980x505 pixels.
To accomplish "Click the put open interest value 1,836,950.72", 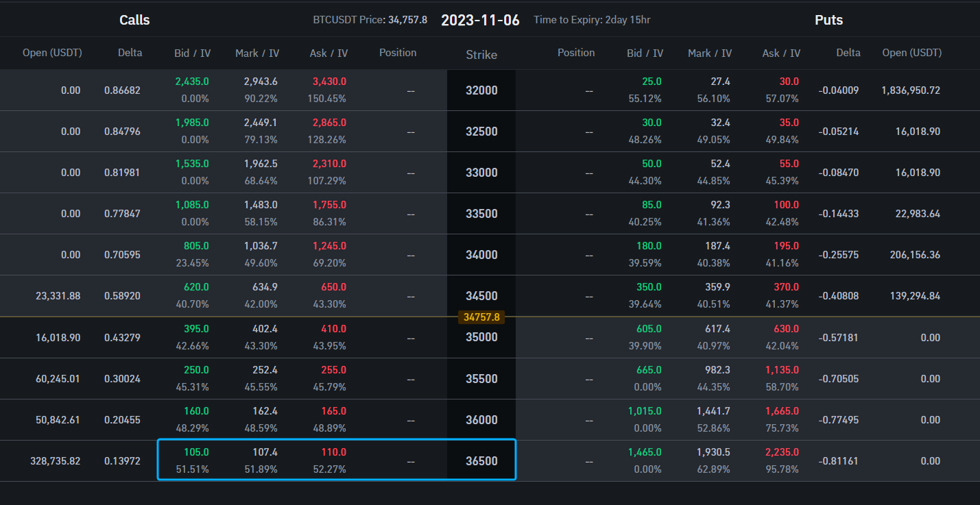I will tap(910, 90).
